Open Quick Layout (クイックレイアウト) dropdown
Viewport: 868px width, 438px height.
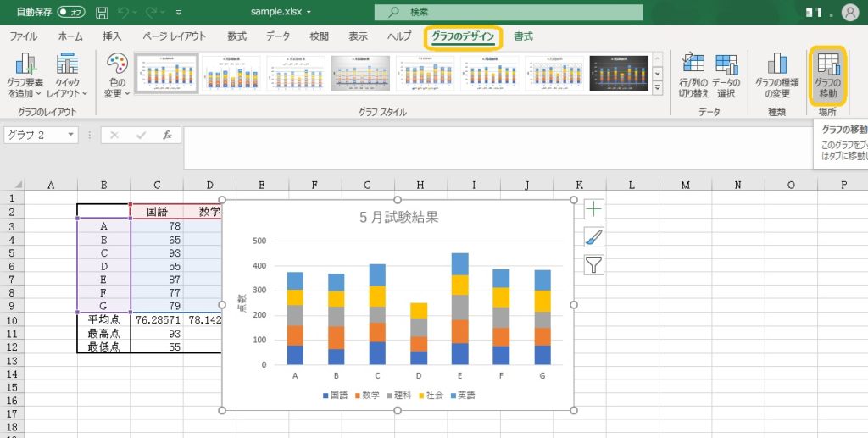tap(68, 76)
